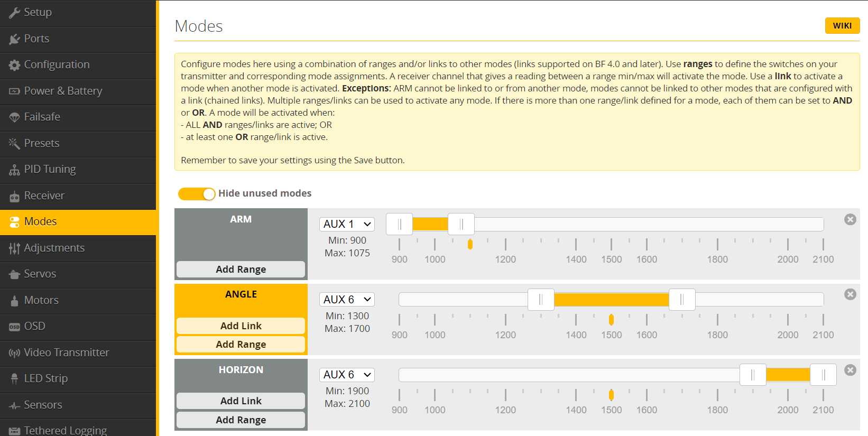Click the ANGLE range left slider handle
This screenshot has width=868, height=436.
(x=541, y=300)
